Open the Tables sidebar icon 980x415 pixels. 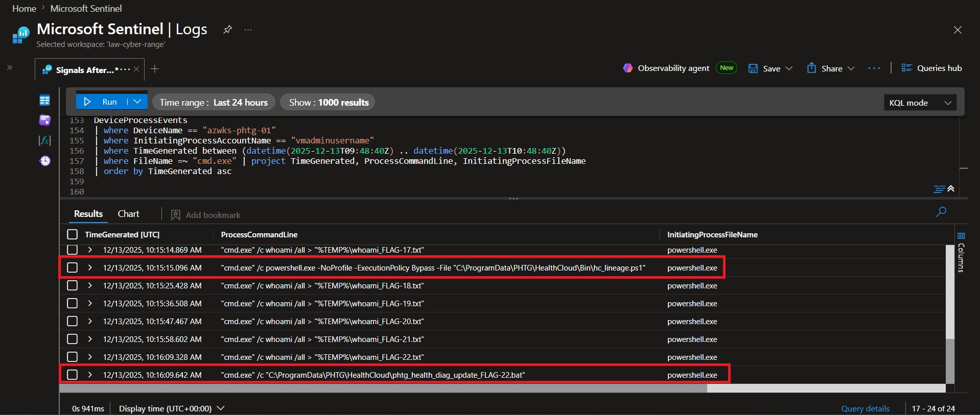pos(45,100)
